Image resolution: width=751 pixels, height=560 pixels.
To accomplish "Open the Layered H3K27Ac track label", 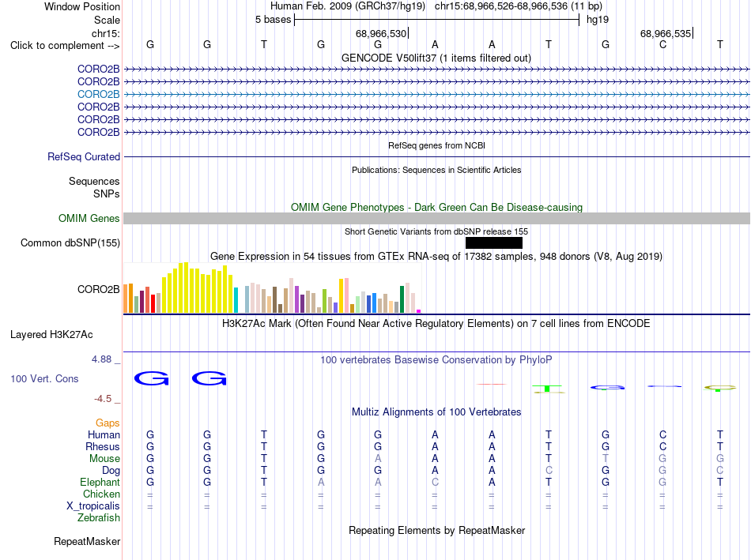I will pos(51,335).
